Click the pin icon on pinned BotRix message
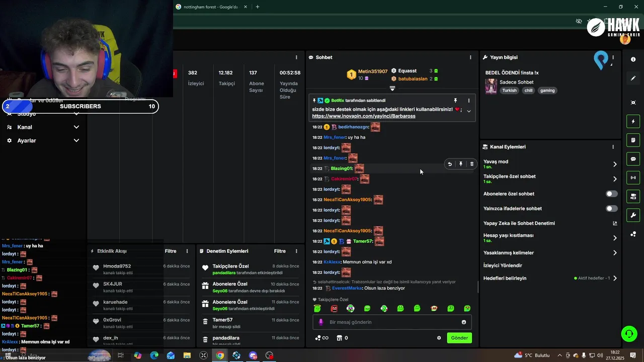Screen dimensions: 644x362 click(455, 101)
